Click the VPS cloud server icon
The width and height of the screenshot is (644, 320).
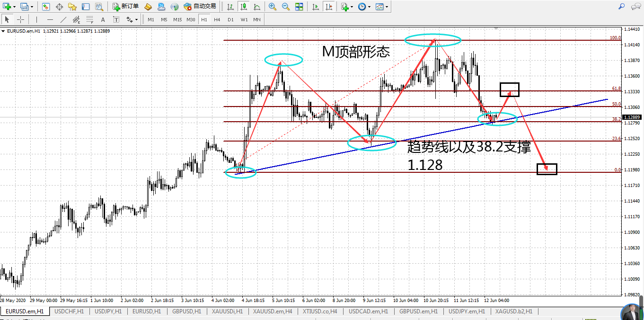tap(161, 7)
